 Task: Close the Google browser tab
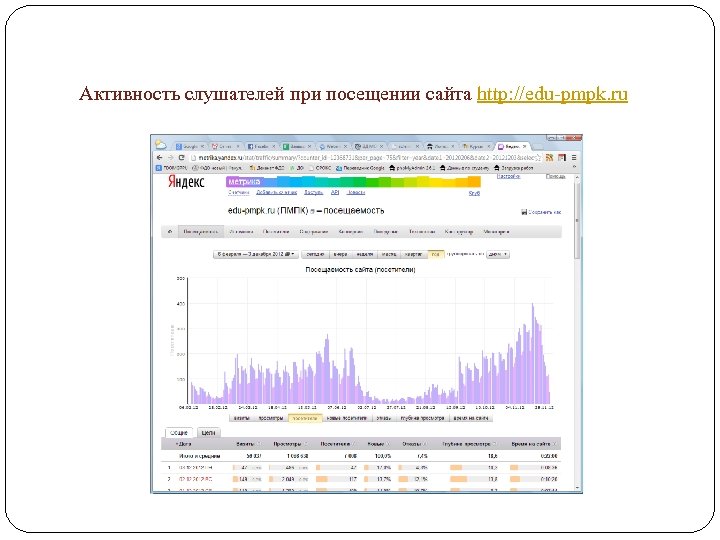pyautogui.click(x=202, y=146)
